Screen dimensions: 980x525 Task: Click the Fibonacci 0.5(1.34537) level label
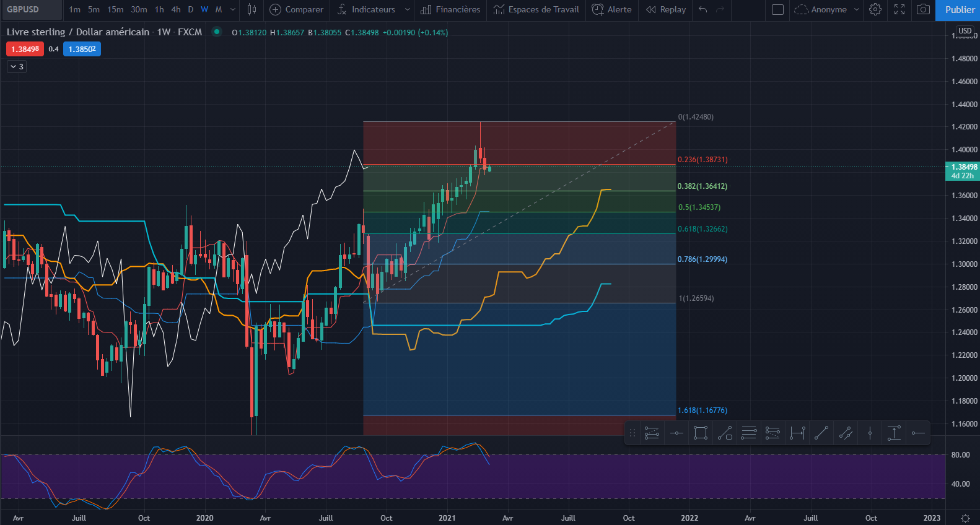click(699, 207)
